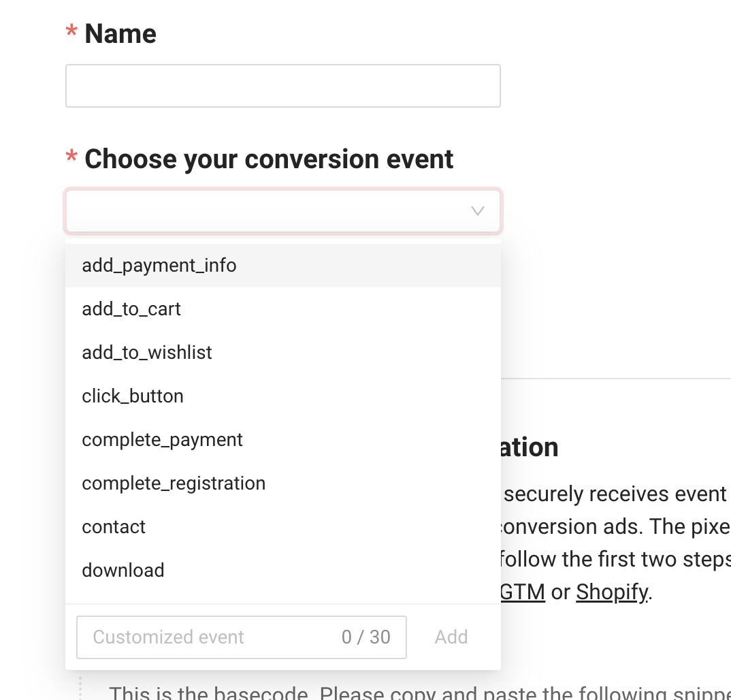731x700 pixels.
Task: Click the Choose your conversion event label
Action: (x=269, y=159)
